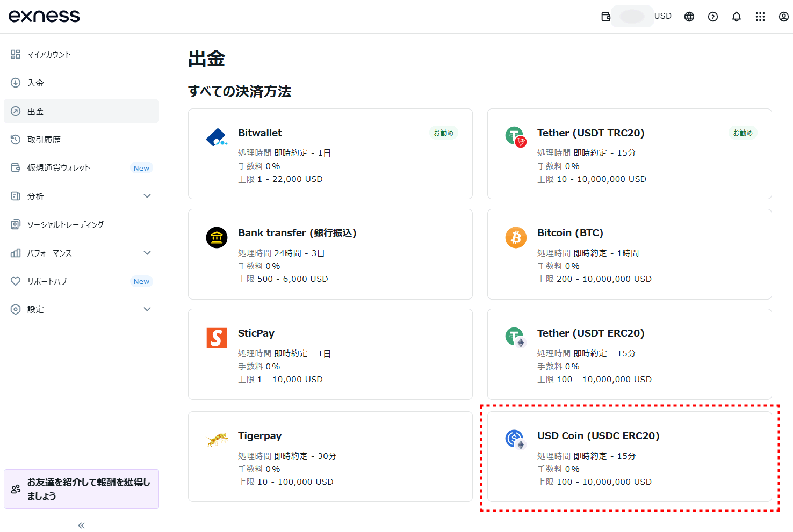
Task: Open the notifications bell
Action: [737, 17]
